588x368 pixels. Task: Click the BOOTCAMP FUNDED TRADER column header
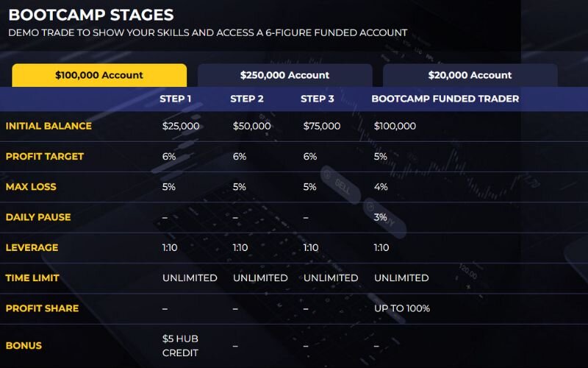[x=445, y=99]
